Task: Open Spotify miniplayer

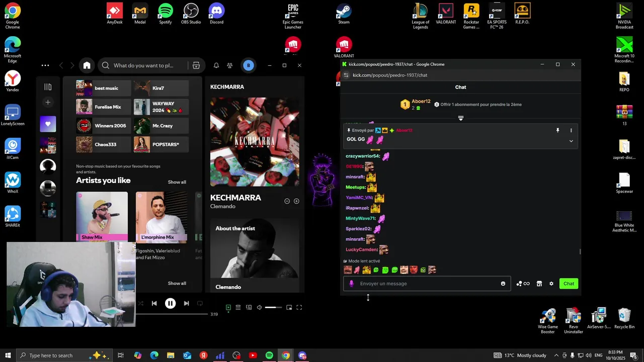Action: (x=289, y=307)
